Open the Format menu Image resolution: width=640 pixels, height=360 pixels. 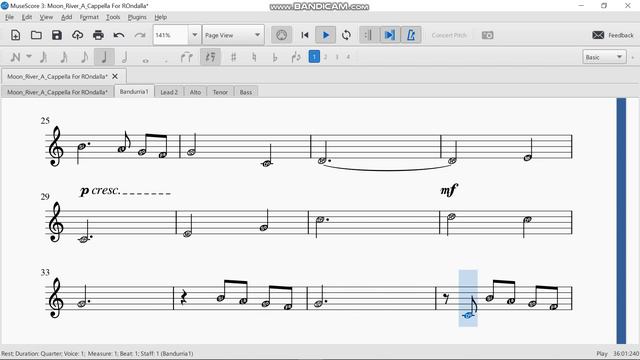pos(89,17)
